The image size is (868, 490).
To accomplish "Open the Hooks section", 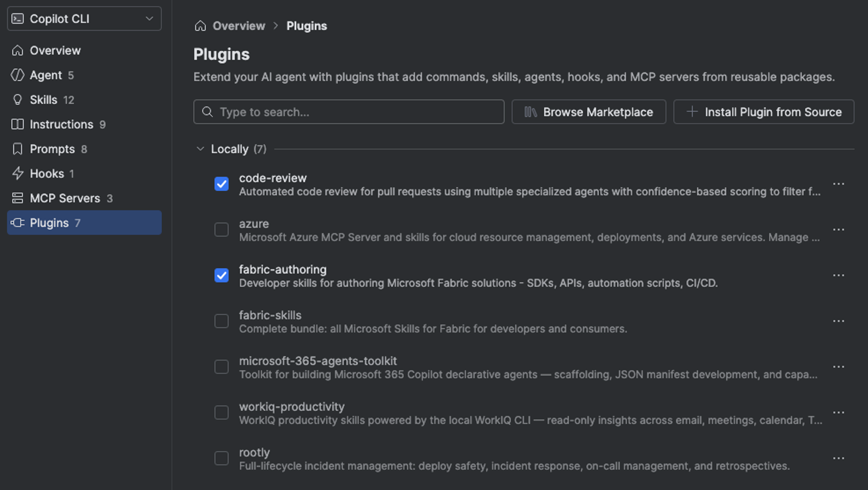I will pos(84,173).
